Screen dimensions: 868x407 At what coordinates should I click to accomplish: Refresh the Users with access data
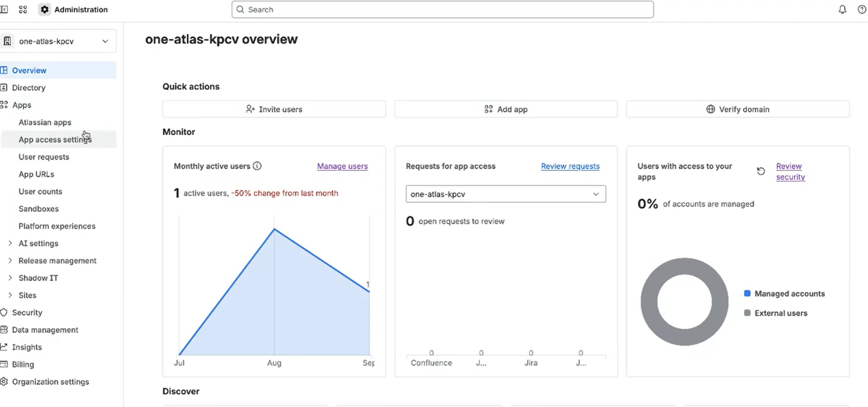click(761, 171)
